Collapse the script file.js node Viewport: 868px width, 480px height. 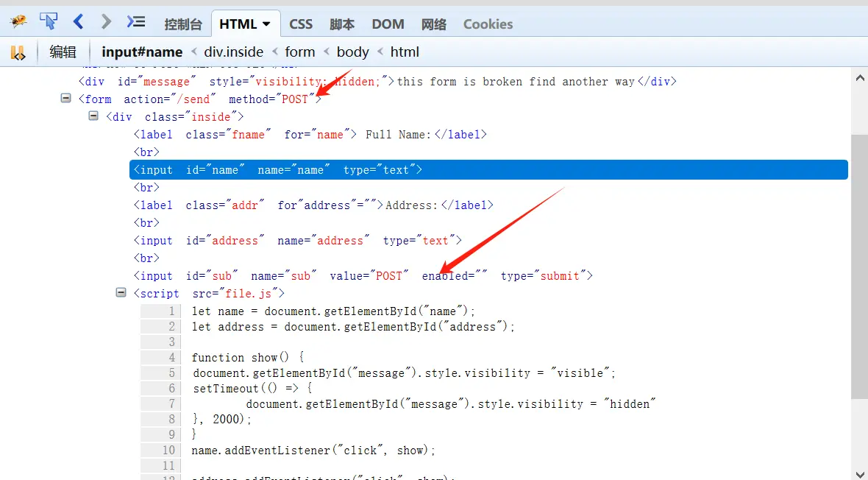coord(121,293)
